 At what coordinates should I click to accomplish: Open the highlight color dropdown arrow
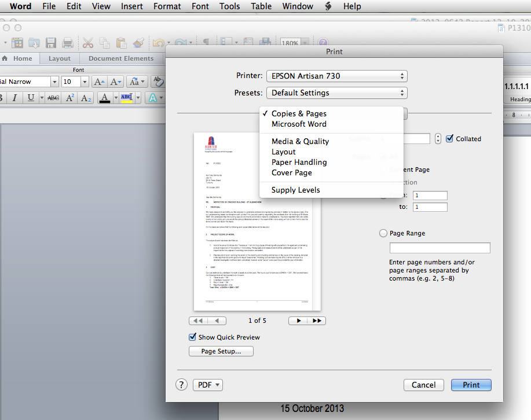point(138,98)
